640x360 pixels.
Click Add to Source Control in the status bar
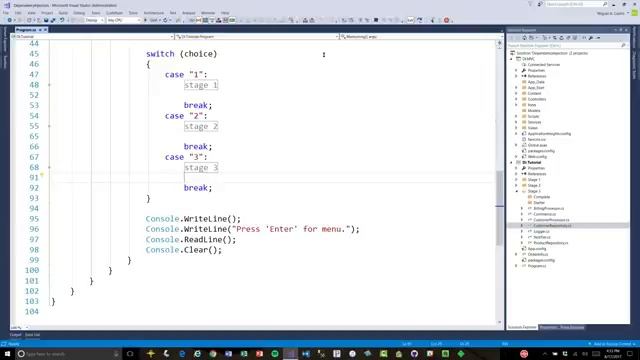pos(612,344)
